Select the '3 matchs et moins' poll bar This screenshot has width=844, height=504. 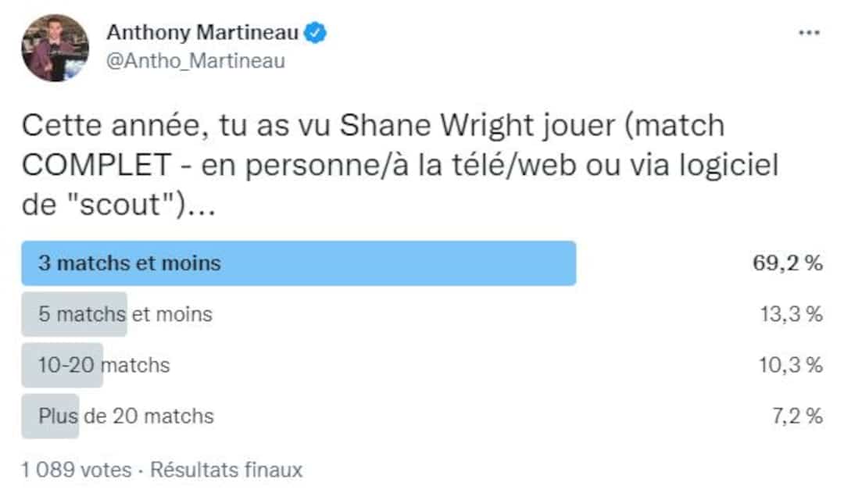pyautogui.click(x=299, y=263)
